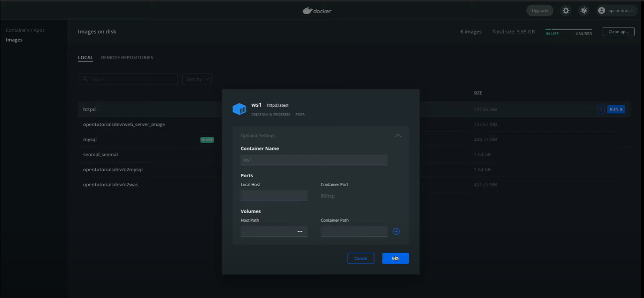Image resolution: width=644 pixels, height=298 pixels.
Task: Click the 6 images count text
Action: (x=471, y=32)
